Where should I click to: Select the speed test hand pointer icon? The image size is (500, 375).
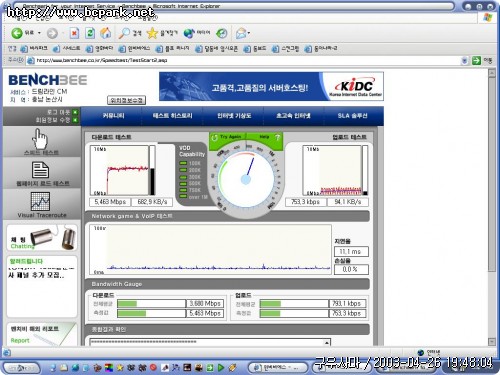click(40, 139)
